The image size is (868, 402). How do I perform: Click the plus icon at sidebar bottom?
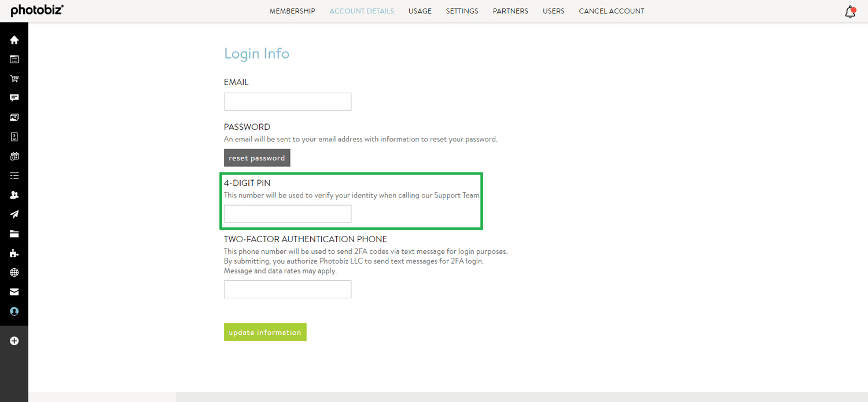(x=14, y=341)
